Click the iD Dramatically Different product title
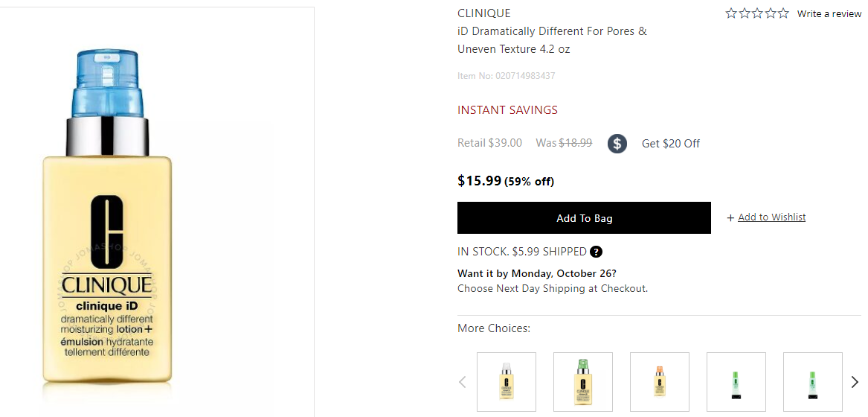The height and width of the screenshot is (417, 868). 552,40
